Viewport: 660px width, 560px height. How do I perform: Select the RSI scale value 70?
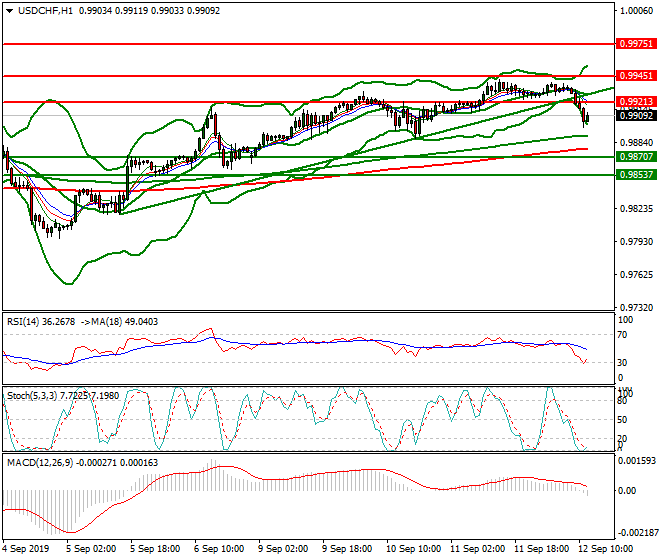point(622,335)
